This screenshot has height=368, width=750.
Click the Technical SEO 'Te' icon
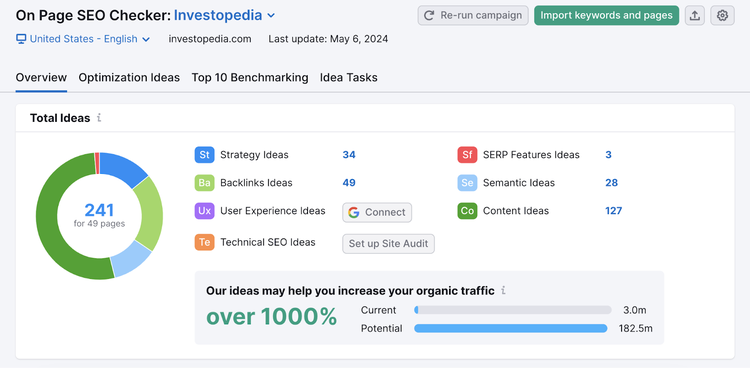204,242
